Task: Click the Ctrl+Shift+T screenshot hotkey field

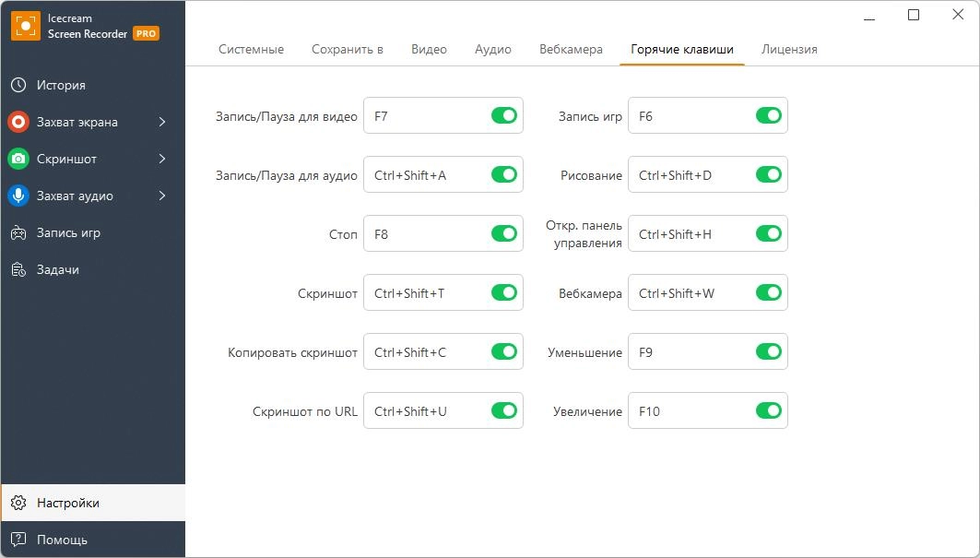Action: [424, 293]
